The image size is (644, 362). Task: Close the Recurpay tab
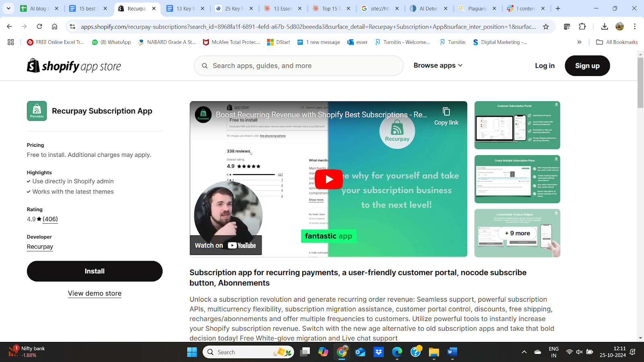tap(154, 8)
